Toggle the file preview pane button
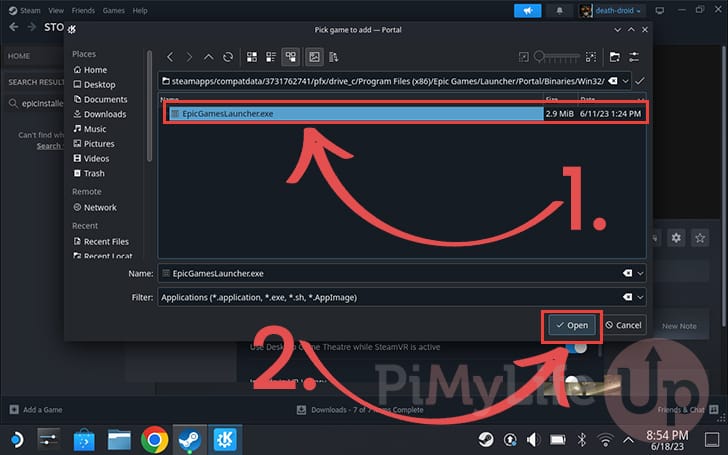Screen dimensions: 728x455 pos(314,57)
